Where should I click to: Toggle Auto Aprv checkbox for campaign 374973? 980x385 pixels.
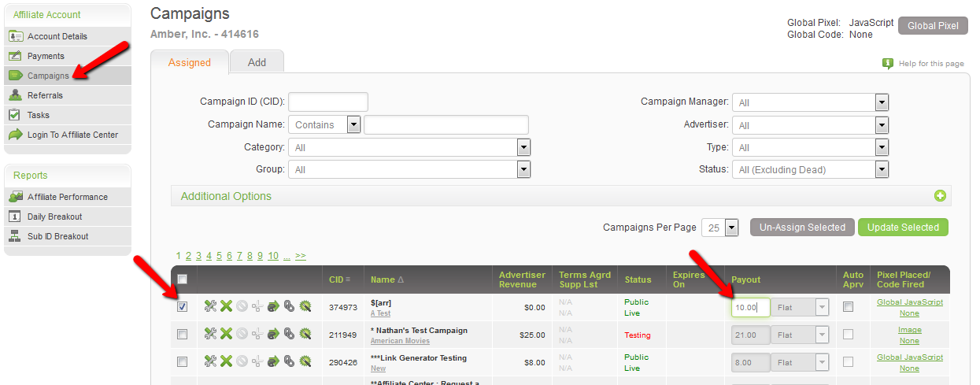pyautogui.click(x=848, y=307)
